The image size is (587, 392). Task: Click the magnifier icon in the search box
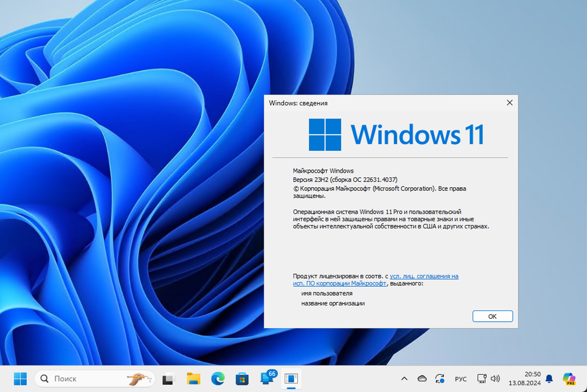(x=45, y=379)
